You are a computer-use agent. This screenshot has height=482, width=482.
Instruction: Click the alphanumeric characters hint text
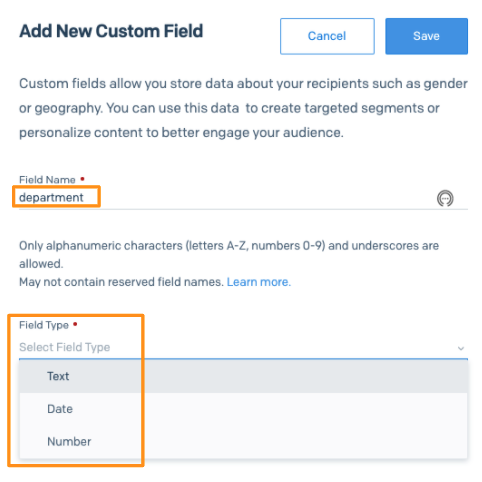pos(229,255)
